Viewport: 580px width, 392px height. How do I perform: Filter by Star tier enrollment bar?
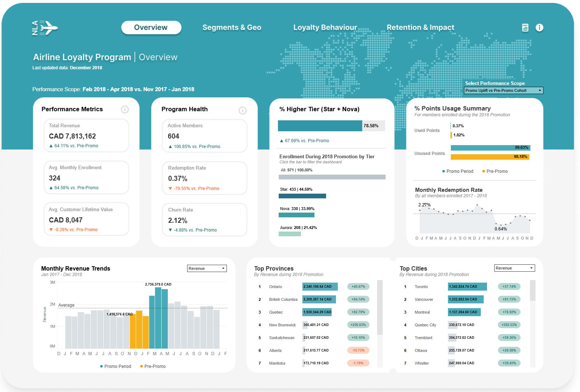click(x=302, y=196)
